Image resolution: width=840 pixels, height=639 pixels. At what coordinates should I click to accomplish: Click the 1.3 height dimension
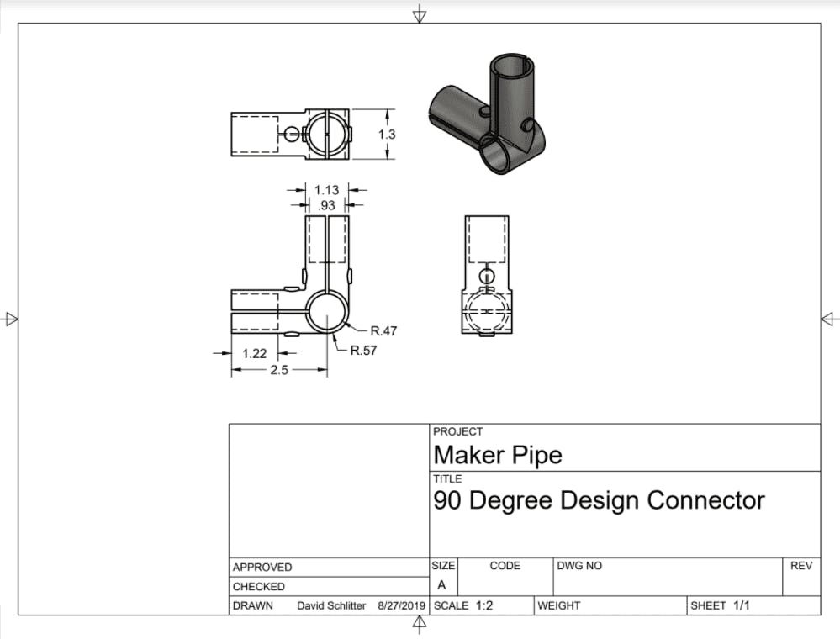pyautogui.click(x=387, y=134)
